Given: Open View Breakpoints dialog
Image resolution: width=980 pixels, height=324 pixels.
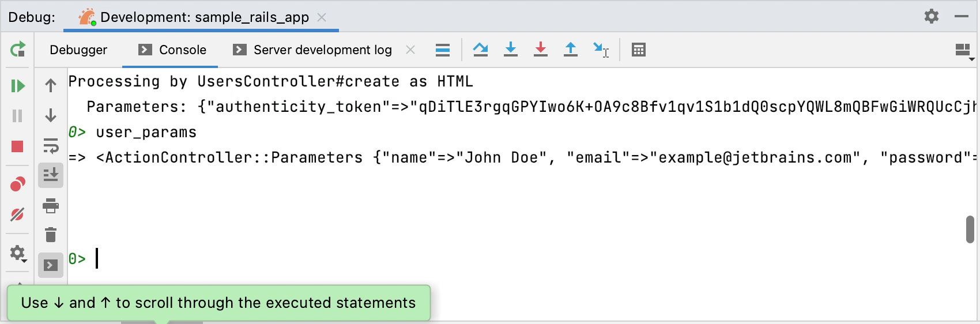Looking at the screenshot, I should (x=18, y=184).
